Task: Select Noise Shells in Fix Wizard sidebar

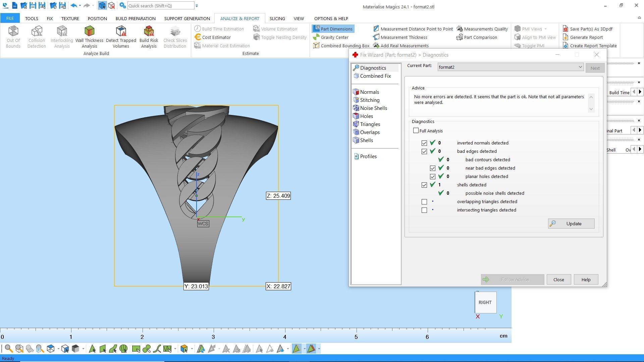Action: (373, 108)
